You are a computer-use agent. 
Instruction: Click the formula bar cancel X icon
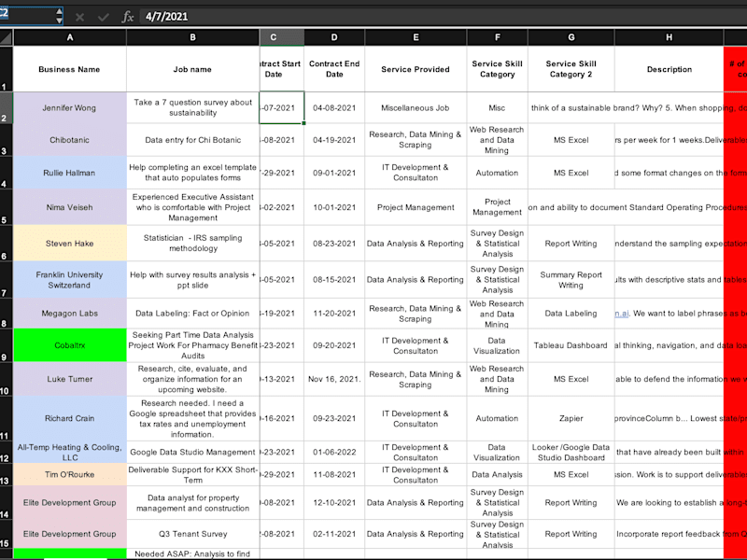pos(79,17)
